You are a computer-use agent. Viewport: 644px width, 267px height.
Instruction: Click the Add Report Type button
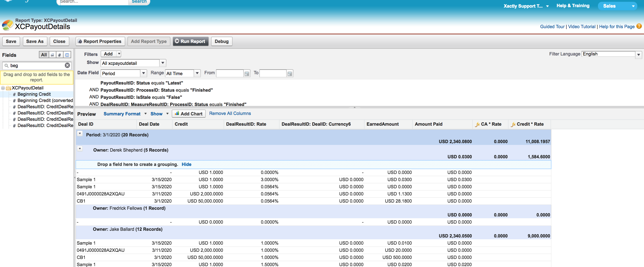[149, 41]
